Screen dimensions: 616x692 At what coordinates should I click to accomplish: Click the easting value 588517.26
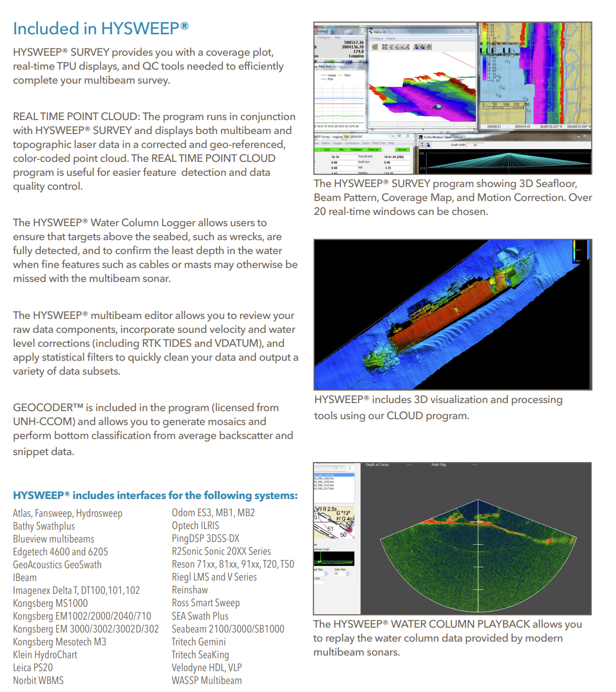(354, 42)
